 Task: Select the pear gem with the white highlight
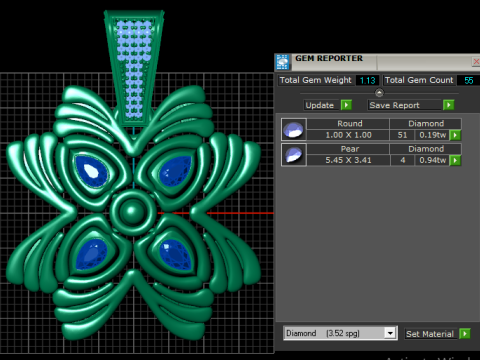[x=91, y=171]
